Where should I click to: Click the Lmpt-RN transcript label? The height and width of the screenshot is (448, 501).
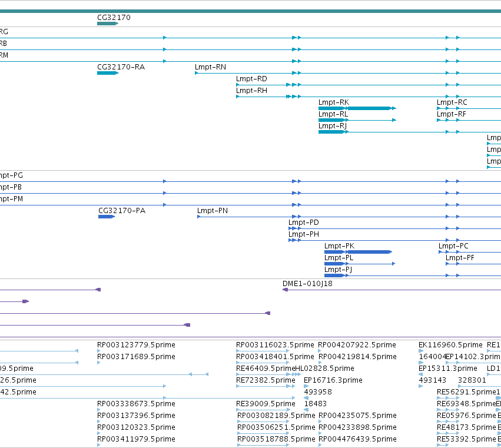[210, 67]
